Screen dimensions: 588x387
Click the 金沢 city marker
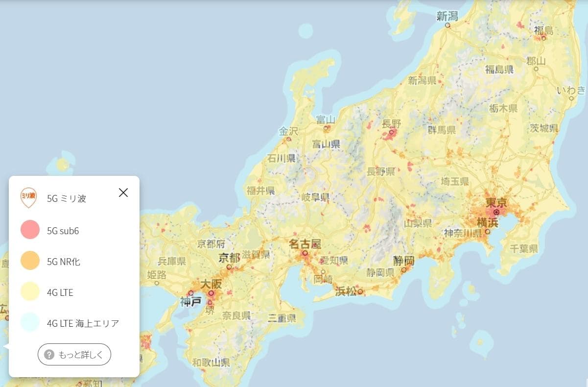pyautogui.click(x=288, y=139)
